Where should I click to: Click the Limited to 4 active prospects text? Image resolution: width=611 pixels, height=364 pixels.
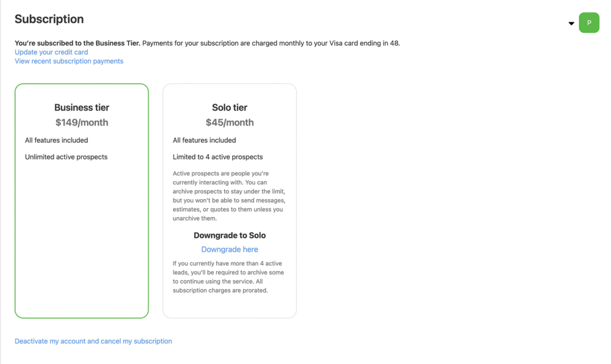[218, 157]
